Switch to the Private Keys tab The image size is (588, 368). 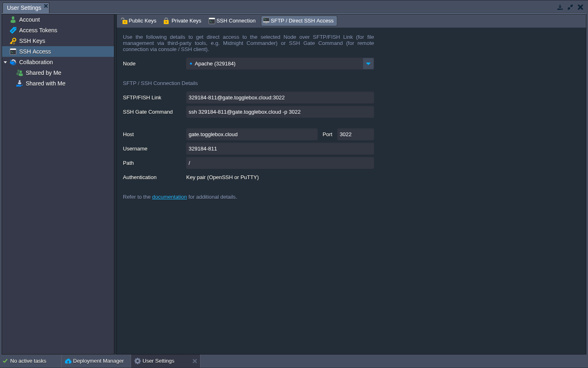coord(182,21)
